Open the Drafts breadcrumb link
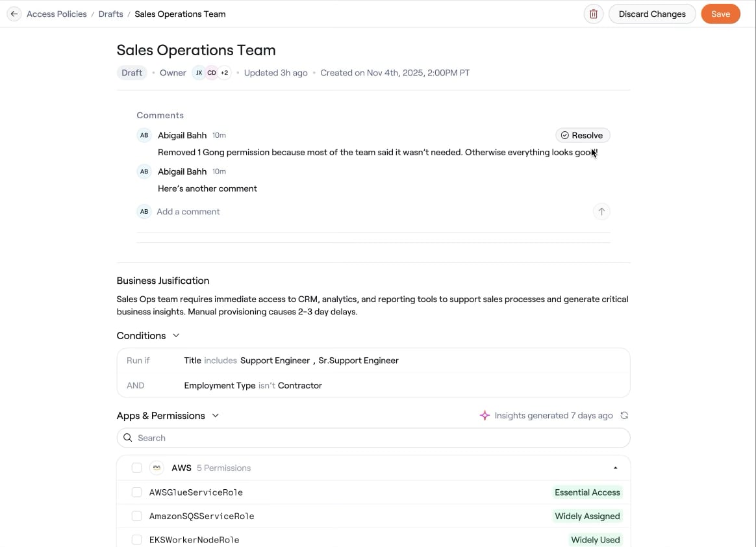 [x=111, y=14]
